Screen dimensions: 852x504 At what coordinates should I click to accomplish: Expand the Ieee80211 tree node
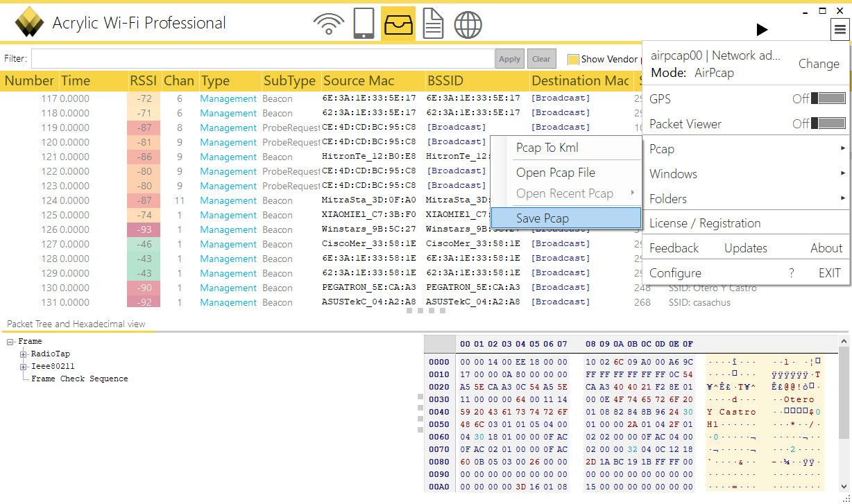point(24,367)
